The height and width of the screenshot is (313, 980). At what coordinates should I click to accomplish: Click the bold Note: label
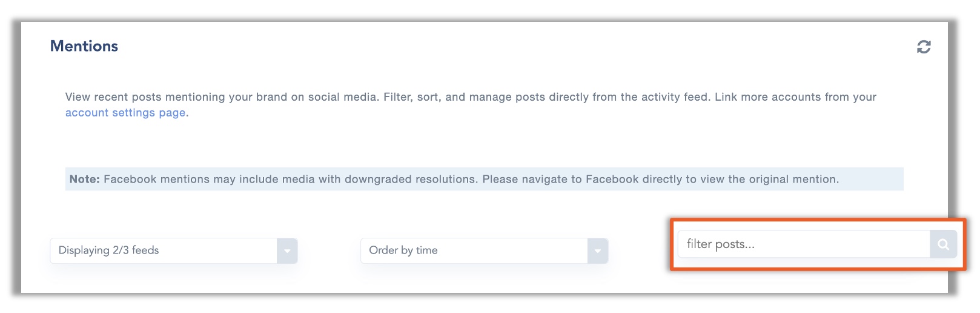(x=84, y=180)
